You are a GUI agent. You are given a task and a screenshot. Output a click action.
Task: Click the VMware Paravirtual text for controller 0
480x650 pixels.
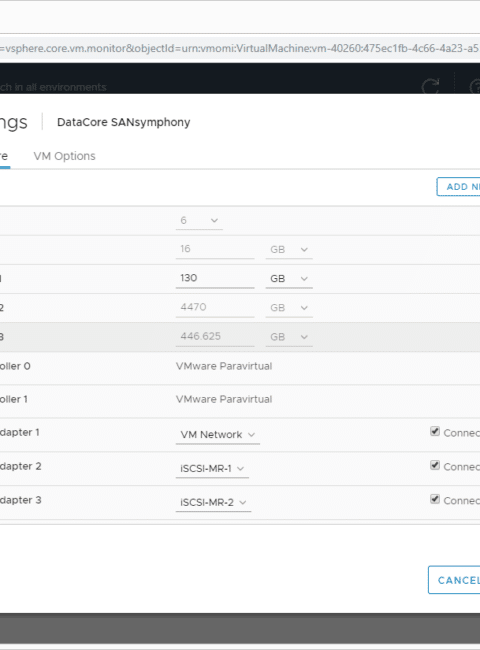[x=224, y=366]
